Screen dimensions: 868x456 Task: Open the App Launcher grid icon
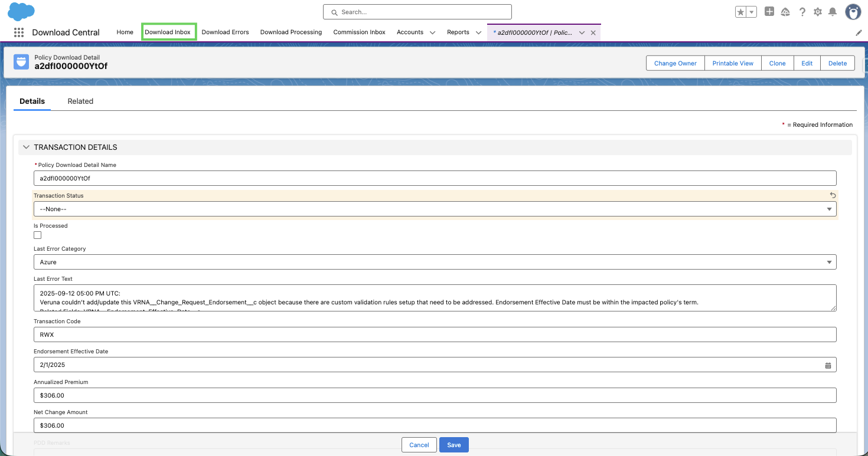(x=18, y=32)
